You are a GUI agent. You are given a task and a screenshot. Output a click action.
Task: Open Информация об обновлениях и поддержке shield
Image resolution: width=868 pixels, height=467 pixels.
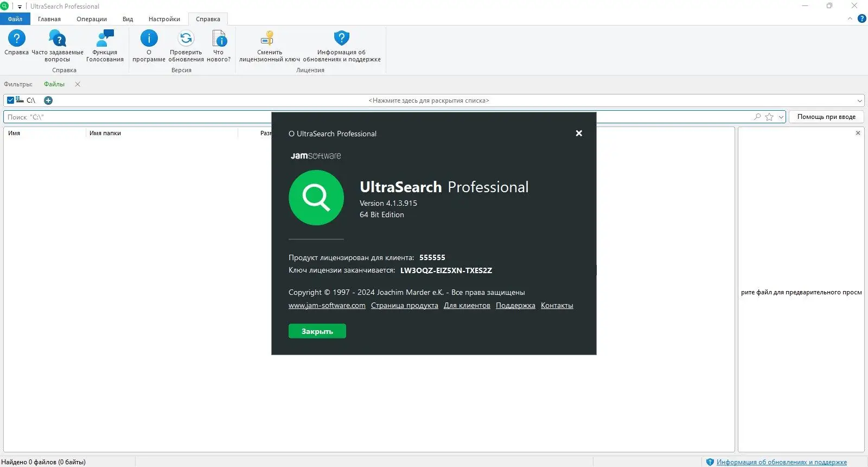(341, 39)
